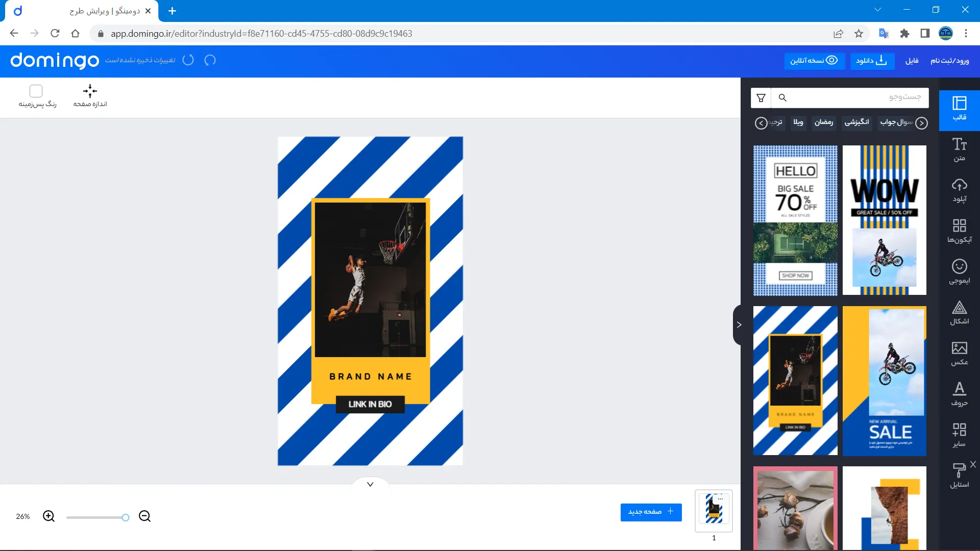Click the browser back arrow

pyautogui.click(x=14, y=34)
